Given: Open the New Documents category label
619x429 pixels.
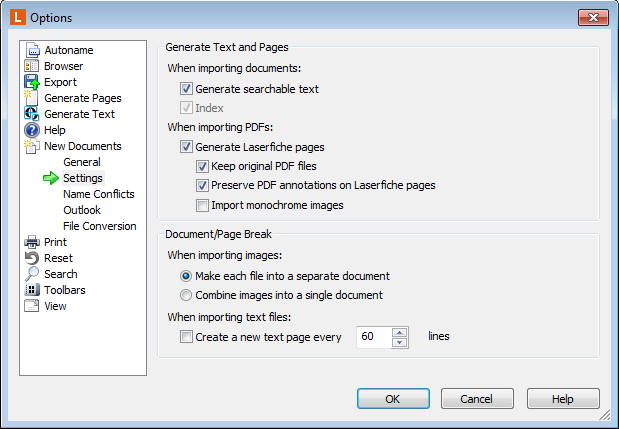Looking at the screenshot, I should (83, 146).
